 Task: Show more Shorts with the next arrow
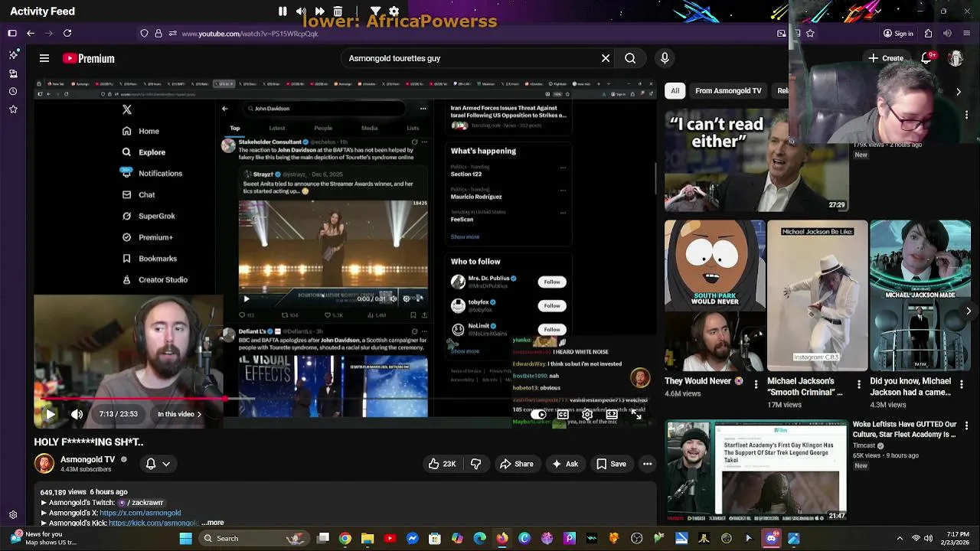(969, 311)
